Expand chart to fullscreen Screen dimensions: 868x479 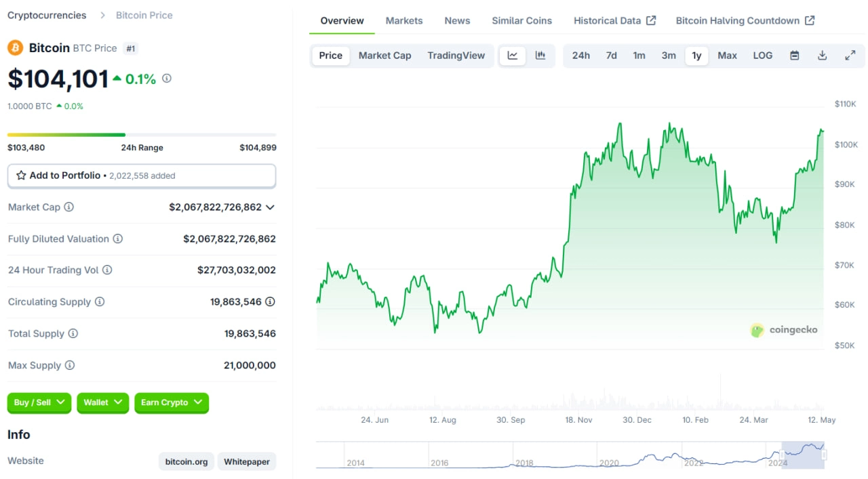tap(850, 56)
